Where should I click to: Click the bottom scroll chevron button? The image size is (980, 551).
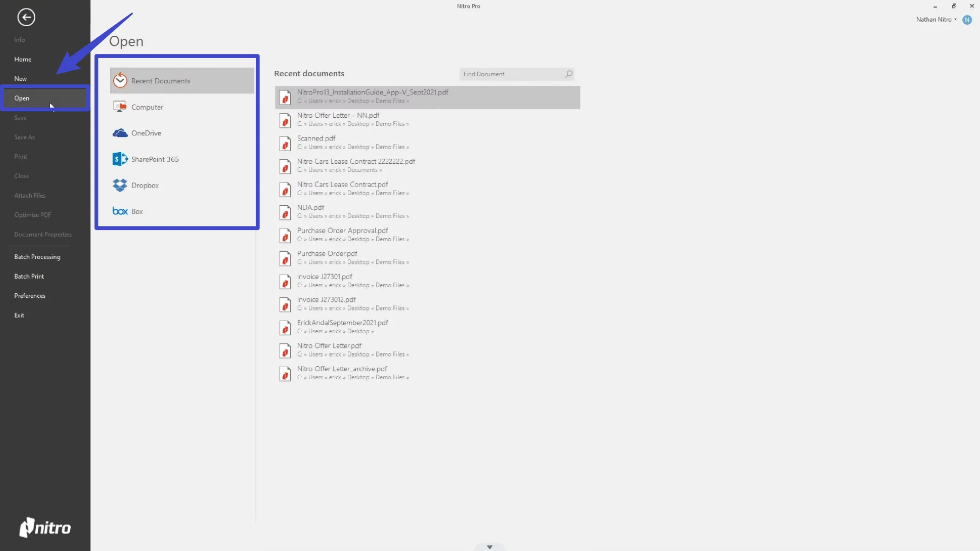[x=489, y=546]
